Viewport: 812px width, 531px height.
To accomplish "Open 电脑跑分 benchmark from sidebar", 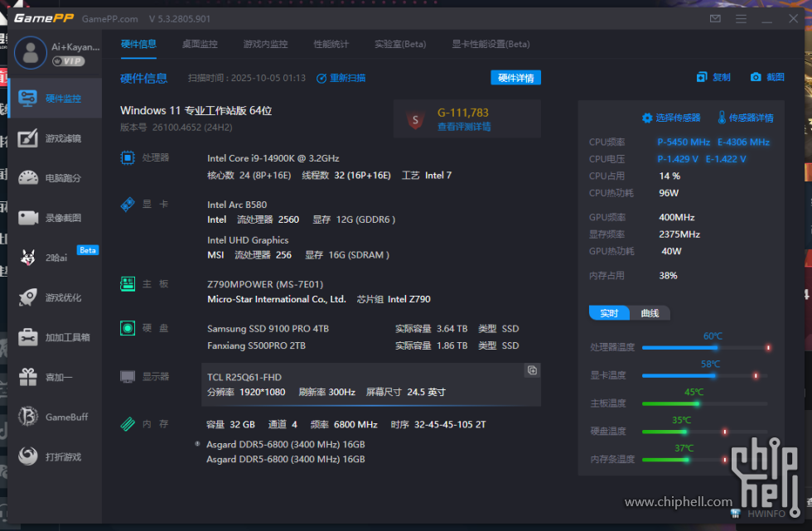I will [x=55, y=178].
